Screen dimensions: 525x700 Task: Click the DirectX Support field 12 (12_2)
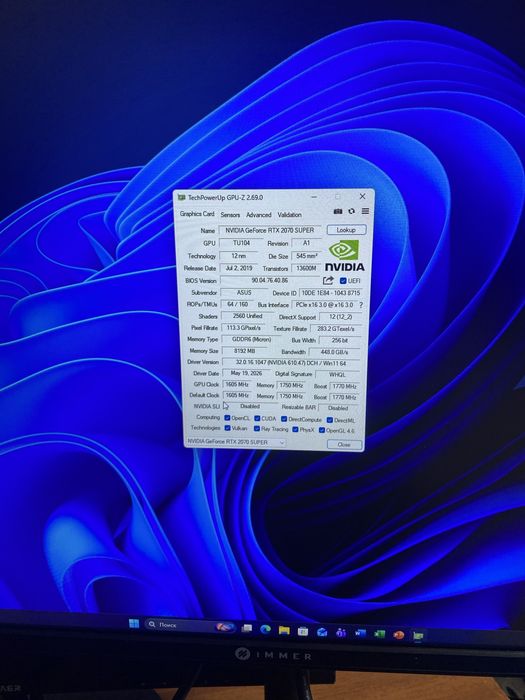pyautogui.click(x=339, y=317)
